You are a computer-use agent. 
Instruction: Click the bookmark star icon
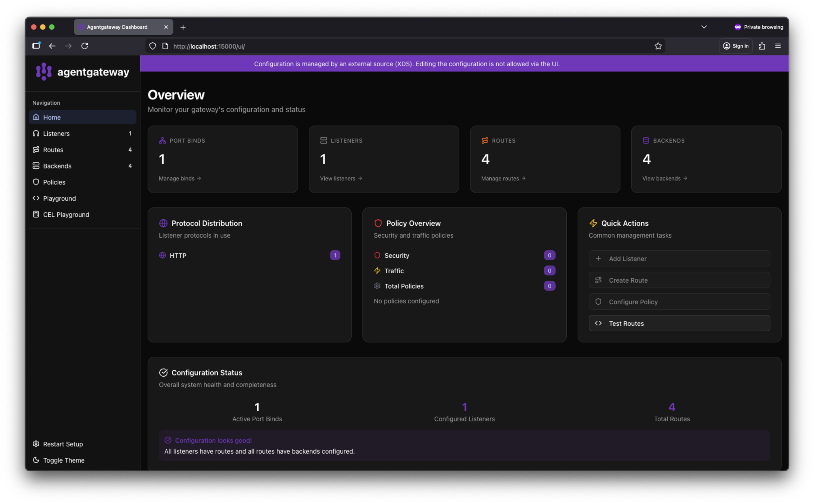(658, 46)
